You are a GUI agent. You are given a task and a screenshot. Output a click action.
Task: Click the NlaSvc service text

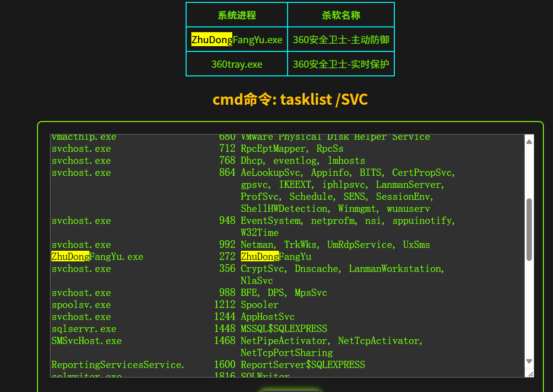coord(257,281)
